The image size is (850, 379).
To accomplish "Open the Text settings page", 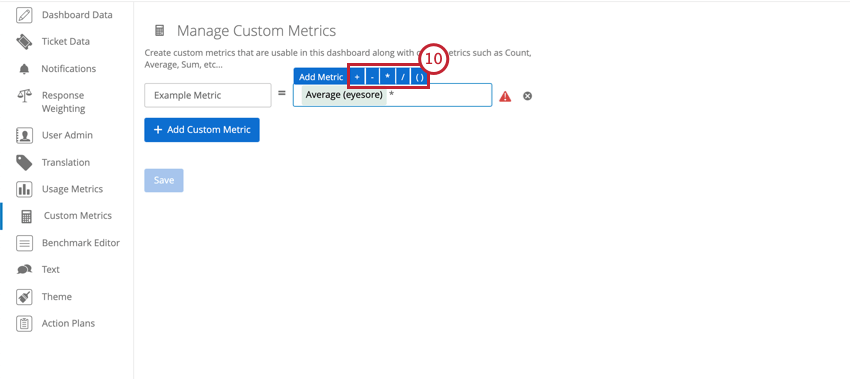I will coord(51,269).
